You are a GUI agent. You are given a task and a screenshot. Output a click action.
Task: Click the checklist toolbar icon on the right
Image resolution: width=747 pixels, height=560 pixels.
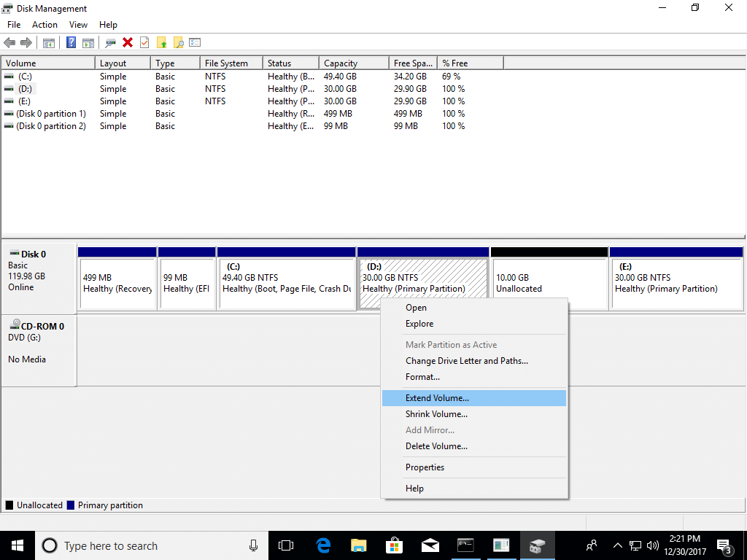(x=194, y=42)
